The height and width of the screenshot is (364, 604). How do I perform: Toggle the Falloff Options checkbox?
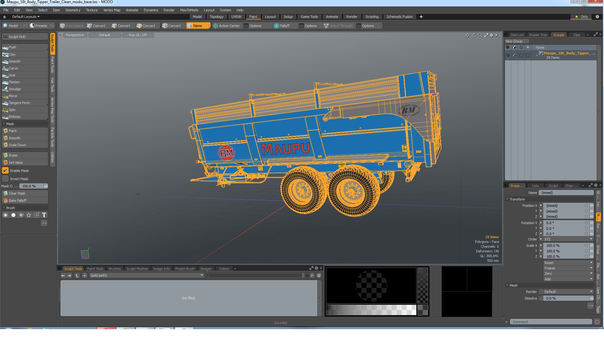pyautogui.click(x=301, y=26)
